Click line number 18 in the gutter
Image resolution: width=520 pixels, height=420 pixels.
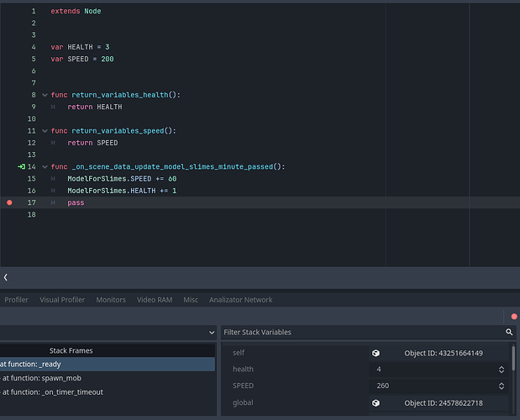32,214
